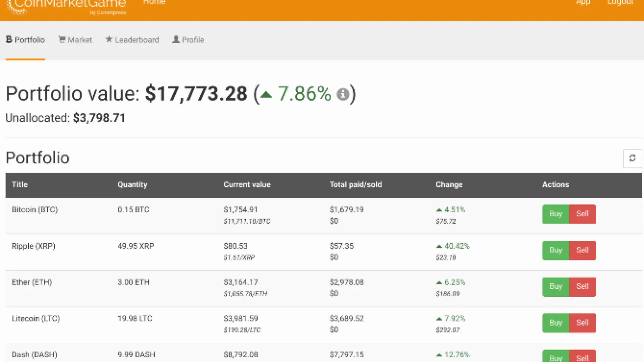The image size is (644, 362).
Task: Sell Litecoin (LTC) from portfolio
Action: 583,323
